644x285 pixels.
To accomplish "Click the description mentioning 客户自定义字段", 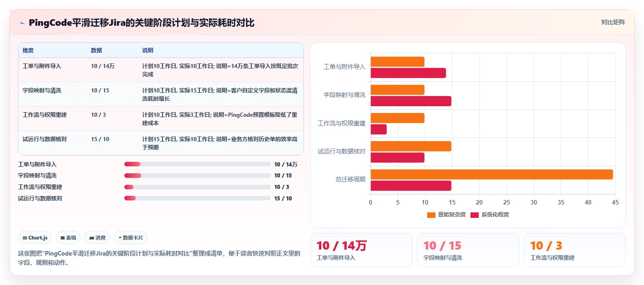I will click(220, 95).
